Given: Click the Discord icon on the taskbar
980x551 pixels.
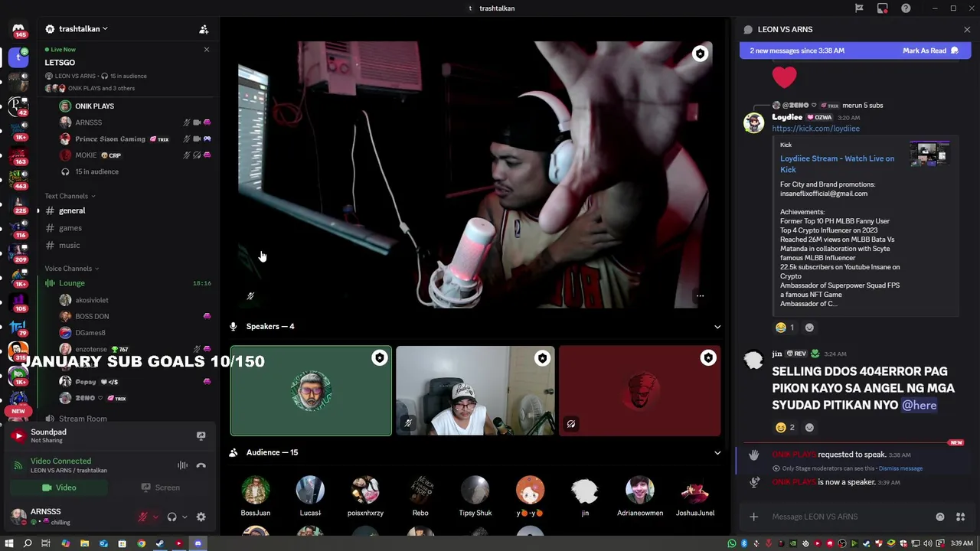Looking at the screenshot, I should pyautogui.click(x=198, y=543).
